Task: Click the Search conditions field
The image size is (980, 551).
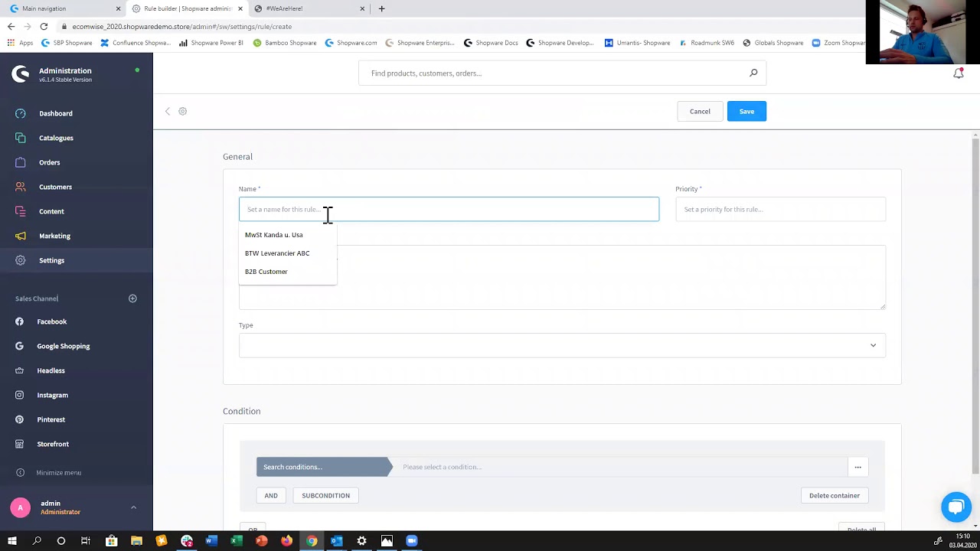Action: [x=323, y=467]
